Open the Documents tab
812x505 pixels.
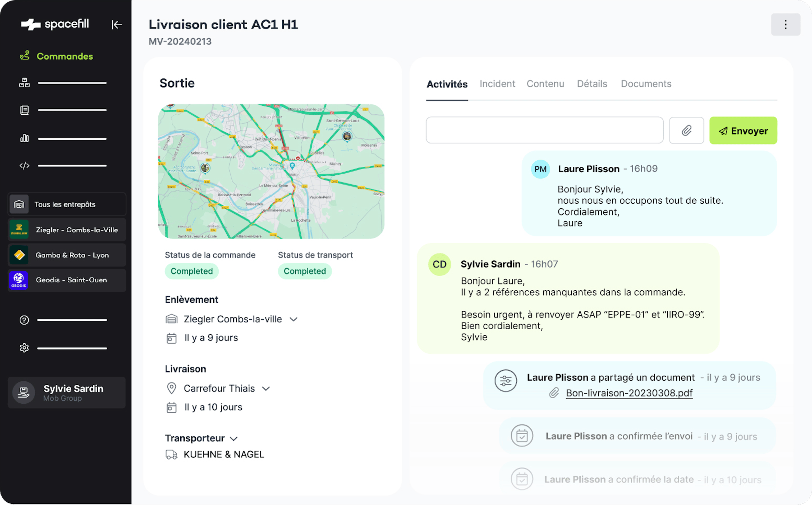coord(646,84)
